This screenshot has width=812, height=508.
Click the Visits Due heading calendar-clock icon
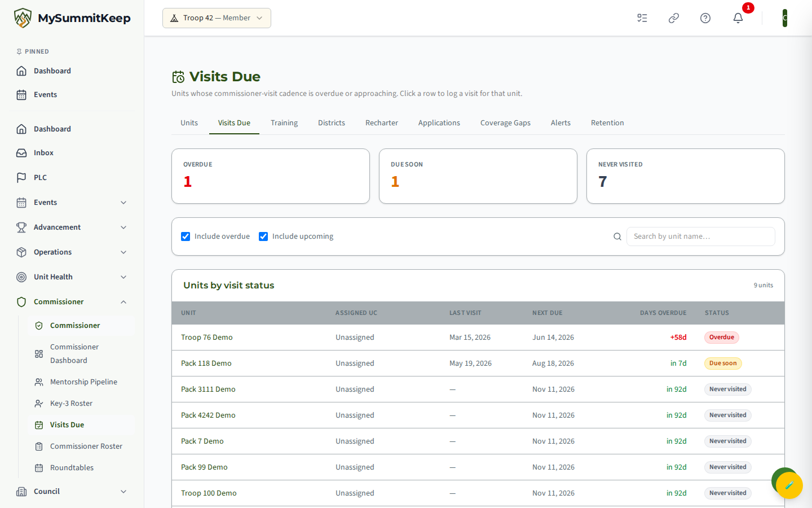(x=178, y=77)
